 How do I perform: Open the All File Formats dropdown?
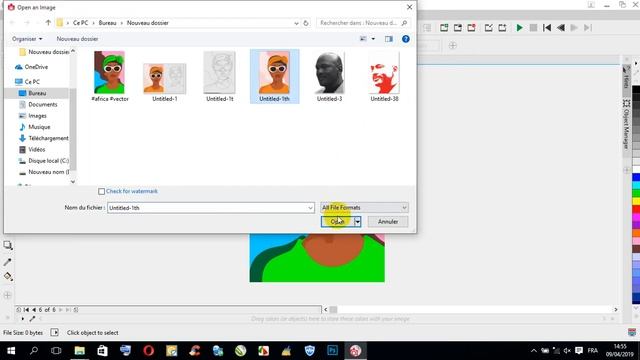click(x=364, y=208)
